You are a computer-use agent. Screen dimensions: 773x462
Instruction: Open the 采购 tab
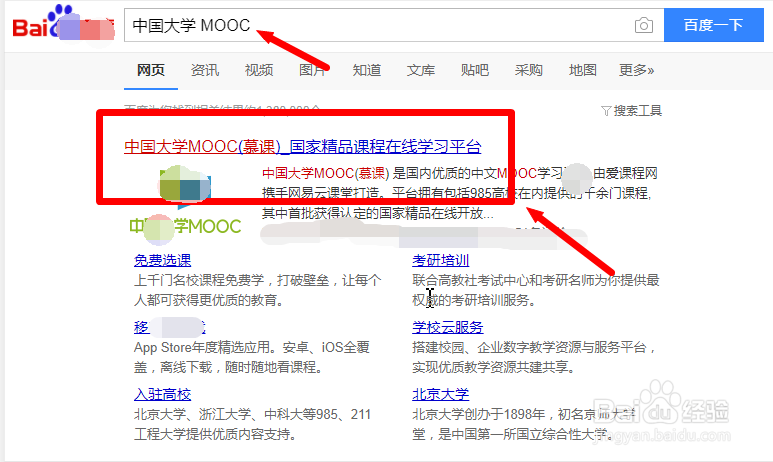pos(528,70)
